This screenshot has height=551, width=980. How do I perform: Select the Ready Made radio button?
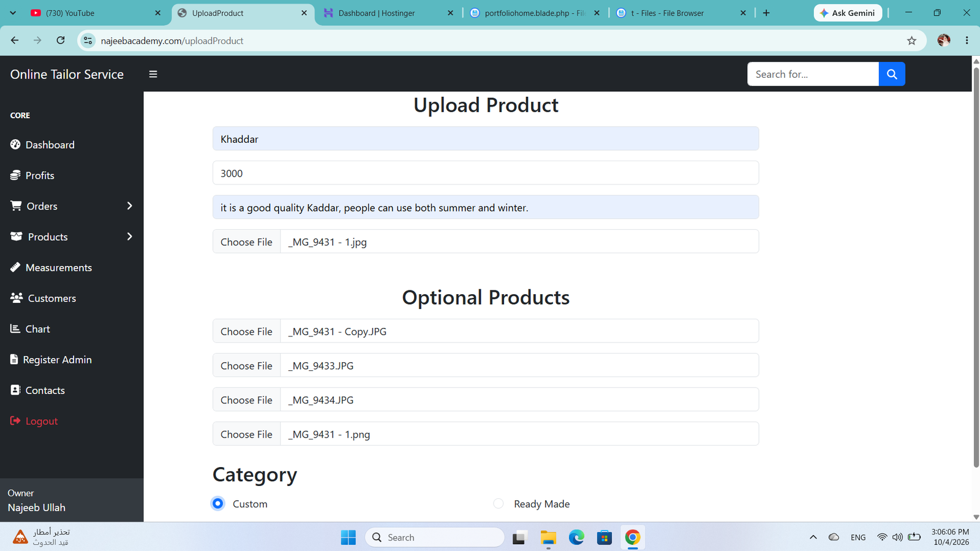click(x=499, y=503)
